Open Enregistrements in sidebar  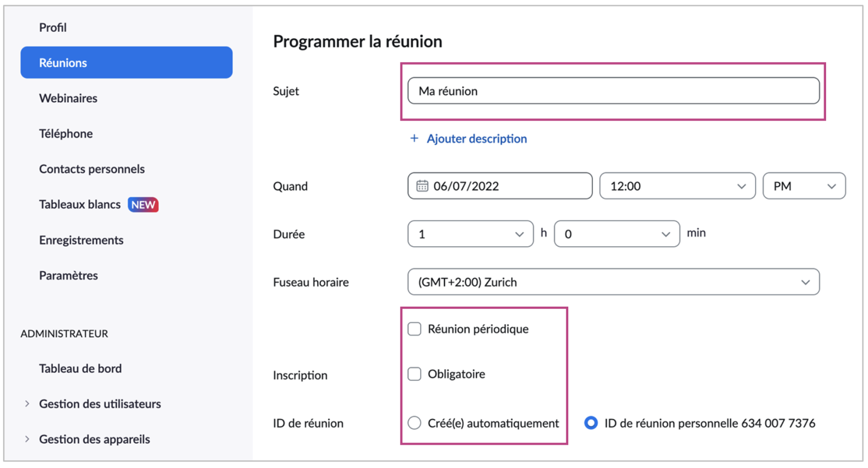click(x=81, y=240)
